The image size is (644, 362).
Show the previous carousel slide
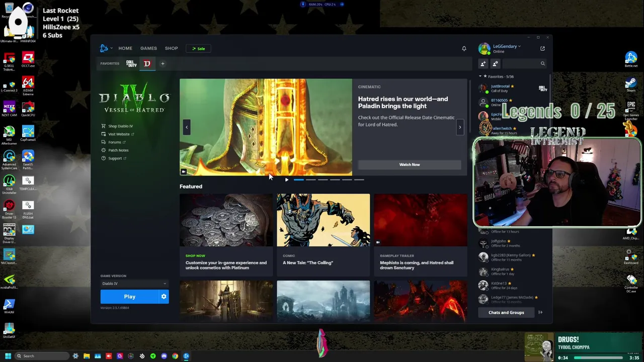tap(187, 127)
